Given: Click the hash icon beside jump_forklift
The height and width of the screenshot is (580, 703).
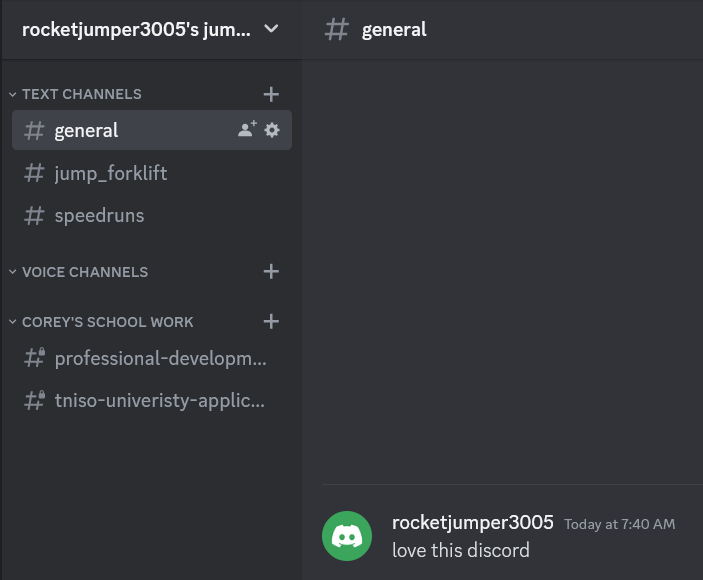Looking at the screenshot, I should [x=34, y=173].
